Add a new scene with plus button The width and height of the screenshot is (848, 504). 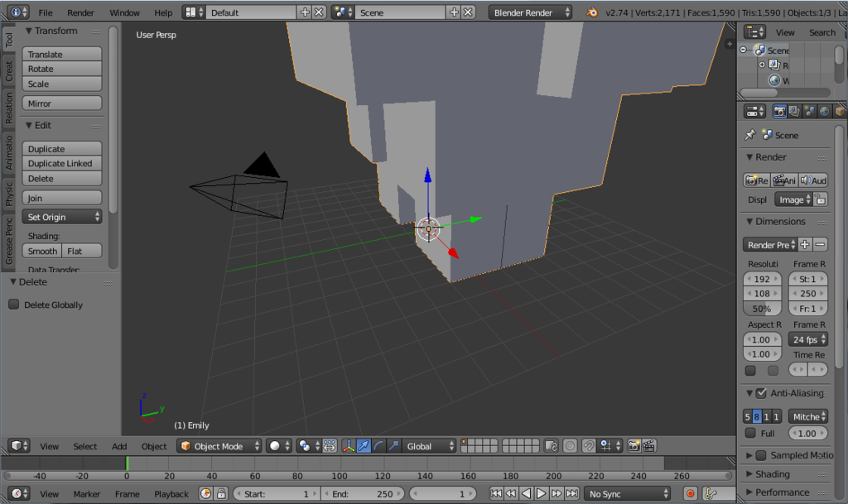point(454,12)
